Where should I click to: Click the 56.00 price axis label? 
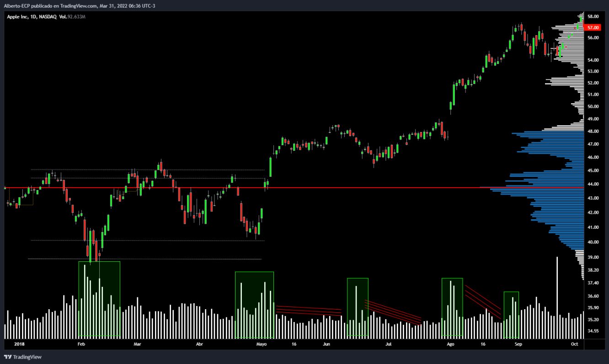pos(593,38)
